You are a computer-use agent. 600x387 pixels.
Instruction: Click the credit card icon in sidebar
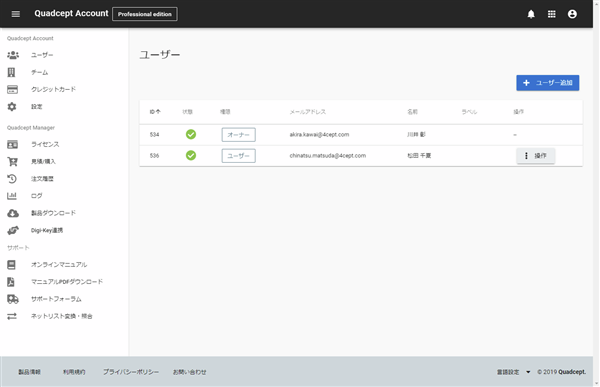[x=12, y=89]
